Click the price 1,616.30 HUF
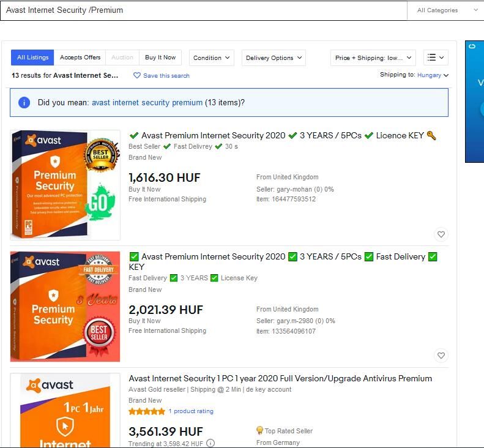The height and width of the screenshot is (448, 484). pos(165,177)
